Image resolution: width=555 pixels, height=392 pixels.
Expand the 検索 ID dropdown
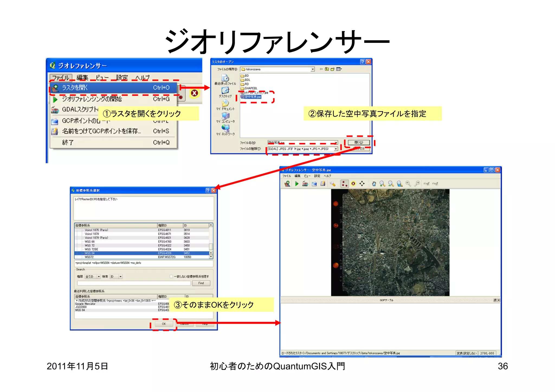click(x=121, y=276)
